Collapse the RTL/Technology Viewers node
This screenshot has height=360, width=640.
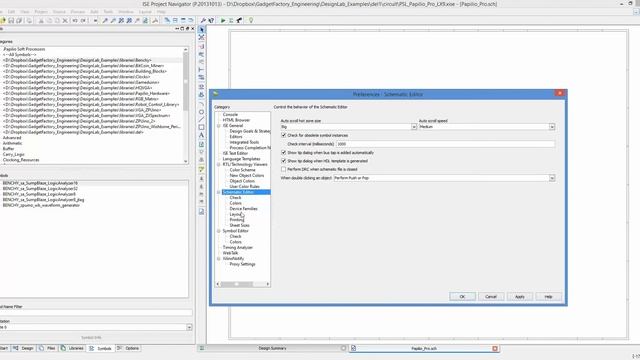click(219, 164)
